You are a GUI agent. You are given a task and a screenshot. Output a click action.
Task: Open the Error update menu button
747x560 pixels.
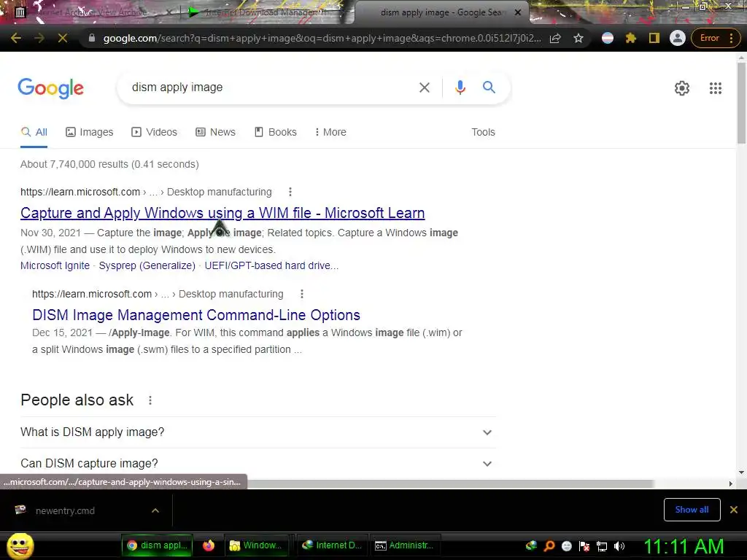click(x=716, y=38)
